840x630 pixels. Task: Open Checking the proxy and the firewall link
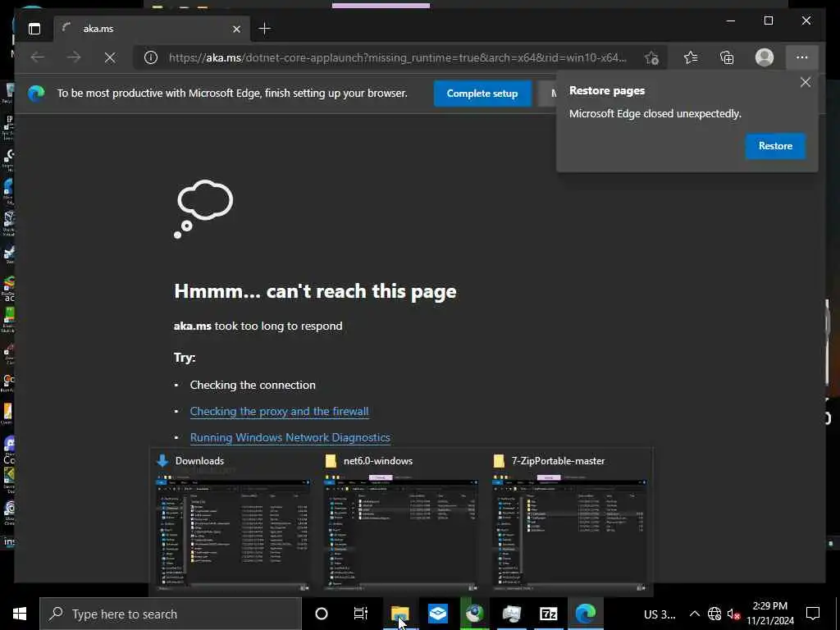click(279, 412)
